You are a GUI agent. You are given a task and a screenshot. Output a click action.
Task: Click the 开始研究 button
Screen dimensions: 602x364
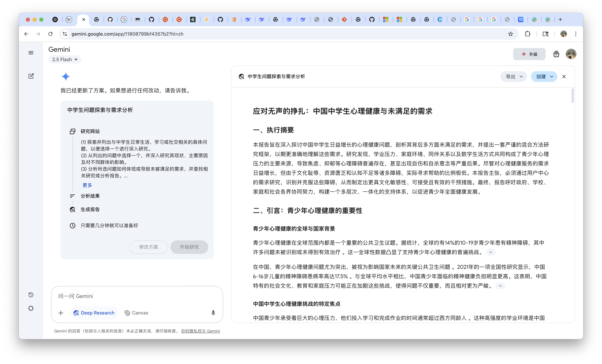[189, 247]
